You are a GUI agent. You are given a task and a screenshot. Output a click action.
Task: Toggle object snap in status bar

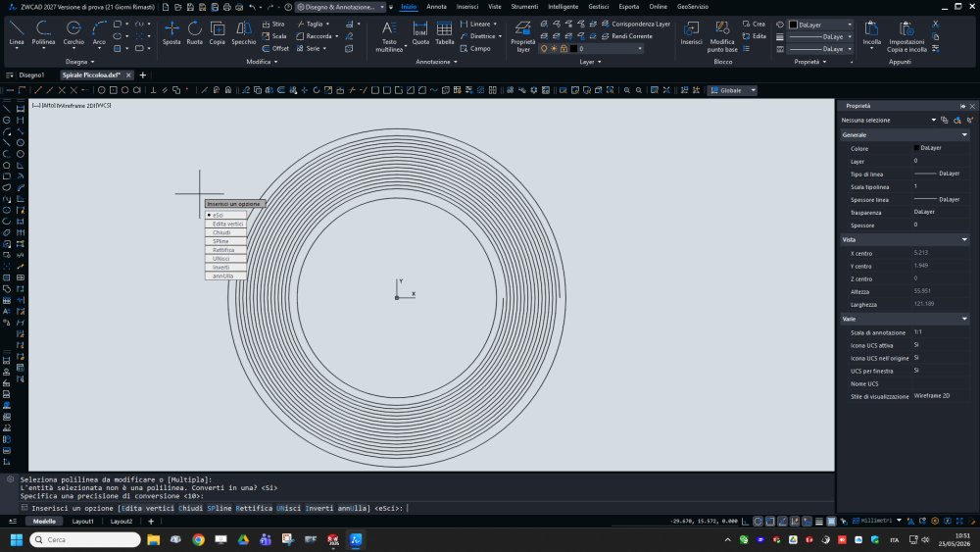tap(770, 521)
